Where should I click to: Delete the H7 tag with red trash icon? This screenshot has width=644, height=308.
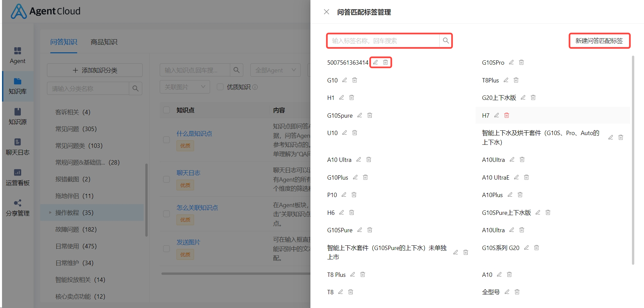(507, 115)
